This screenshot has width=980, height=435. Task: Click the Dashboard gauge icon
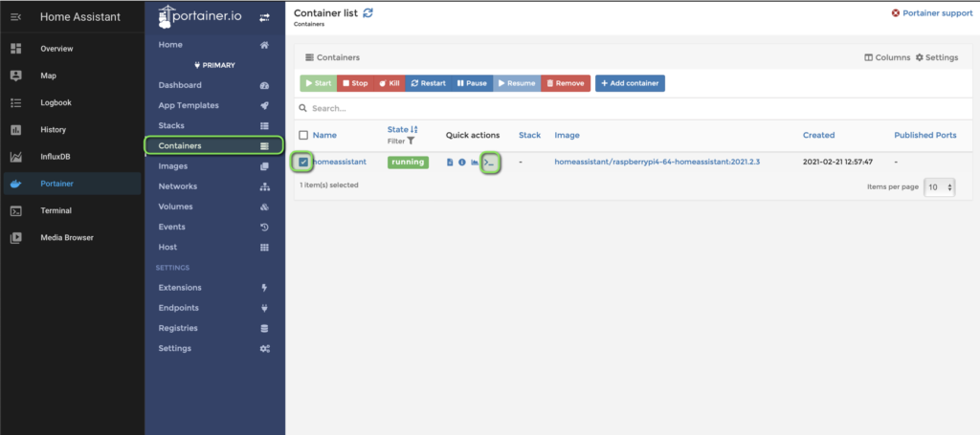(264, 85)
